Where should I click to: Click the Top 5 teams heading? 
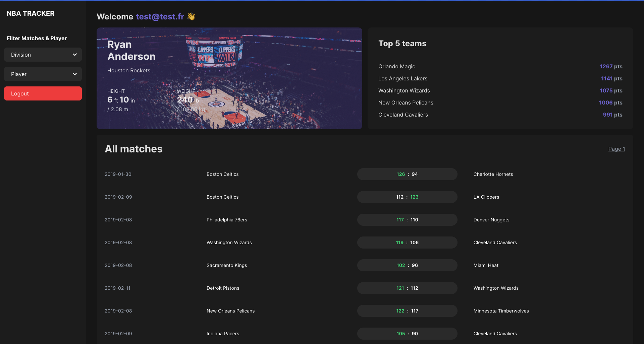(x=402, y=43)
